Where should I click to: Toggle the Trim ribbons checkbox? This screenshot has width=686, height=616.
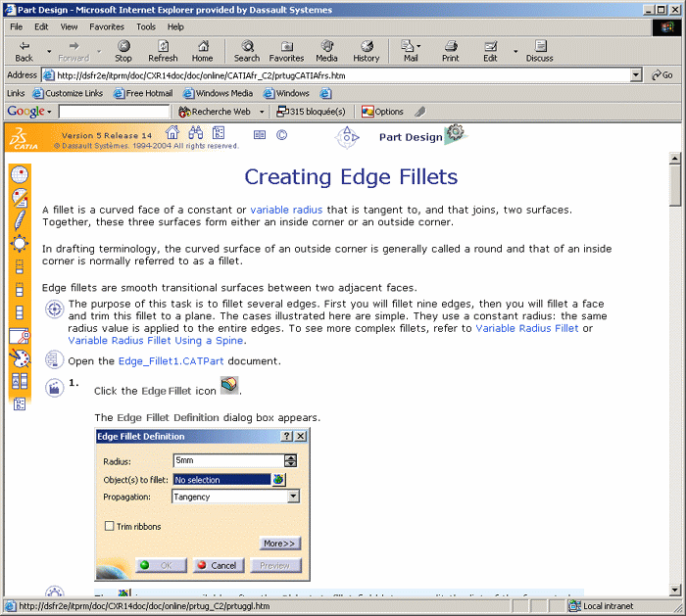click(x=110, y=526)
